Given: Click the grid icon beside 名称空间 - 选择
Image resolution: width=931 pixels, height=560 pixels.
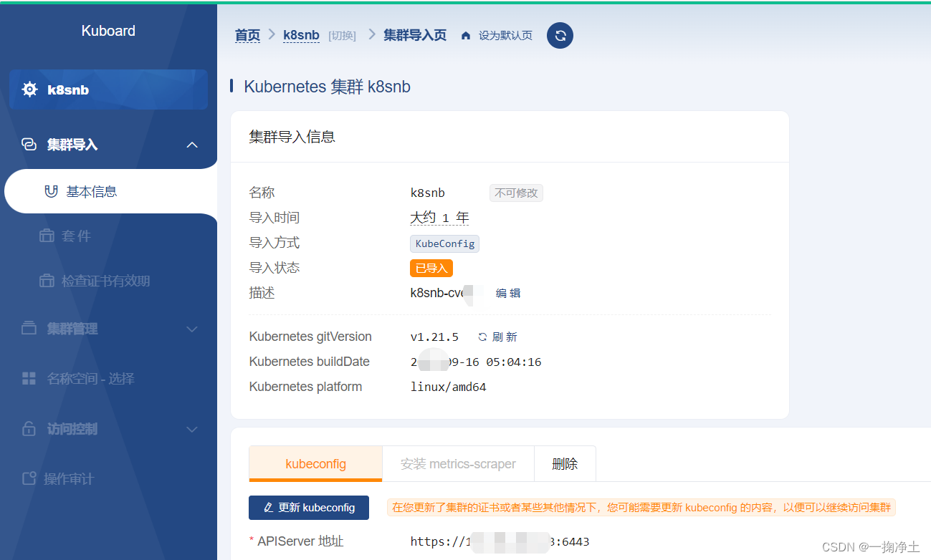Looking at the screenshot, I should point(29,379).
